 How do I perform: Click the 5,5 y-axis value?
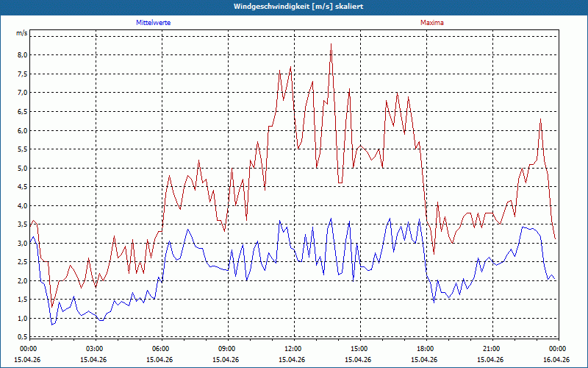(23, 149)
